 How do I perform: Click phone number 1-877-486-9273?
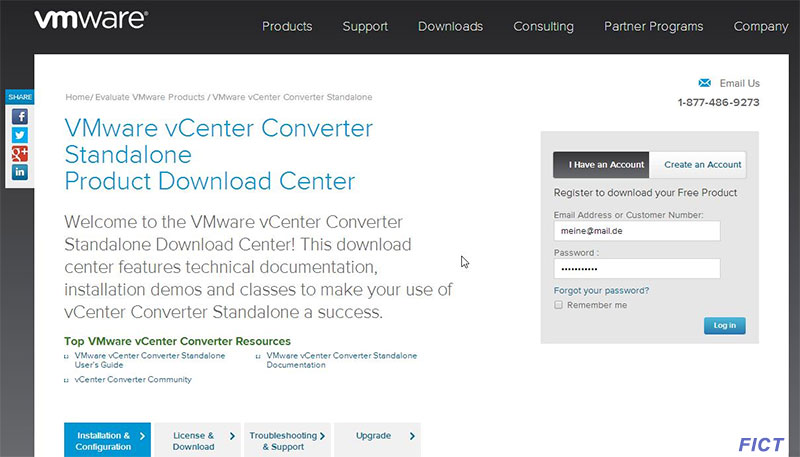(718, 103)
